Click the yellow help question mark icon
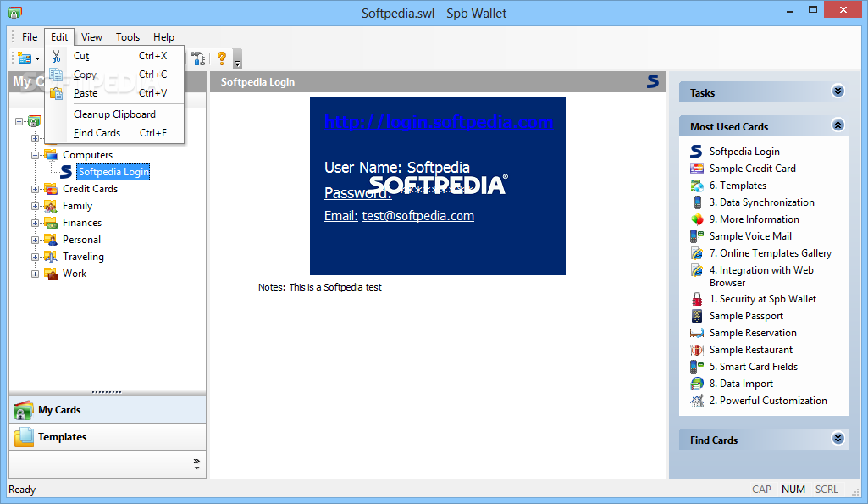Image resolution: width=868 pixels, height=504 pixels. (x=222, y=58)
